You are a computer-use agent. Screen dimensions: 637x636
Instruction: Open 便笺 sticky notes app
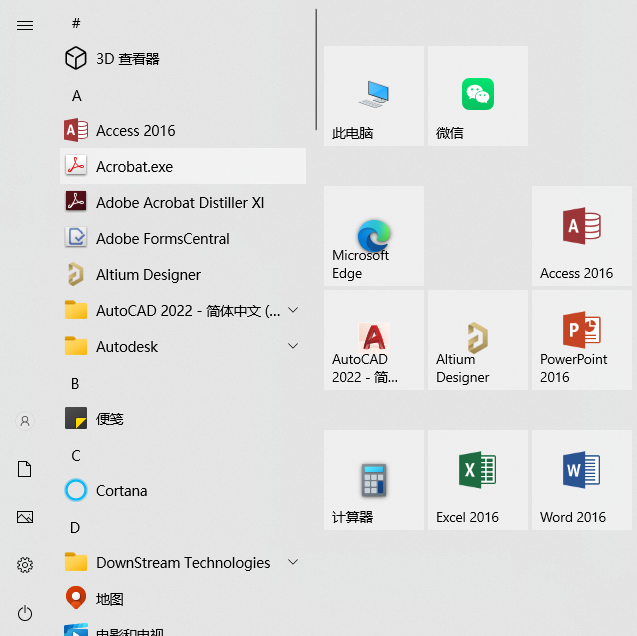click(183, 419)
